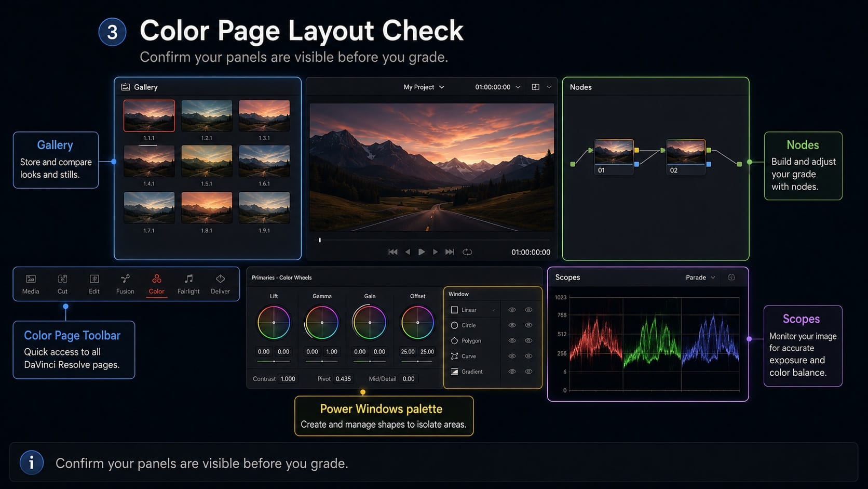This screenshot has width=868, height=489.
Task: Step forward one frame
Action: pos(436,252)
